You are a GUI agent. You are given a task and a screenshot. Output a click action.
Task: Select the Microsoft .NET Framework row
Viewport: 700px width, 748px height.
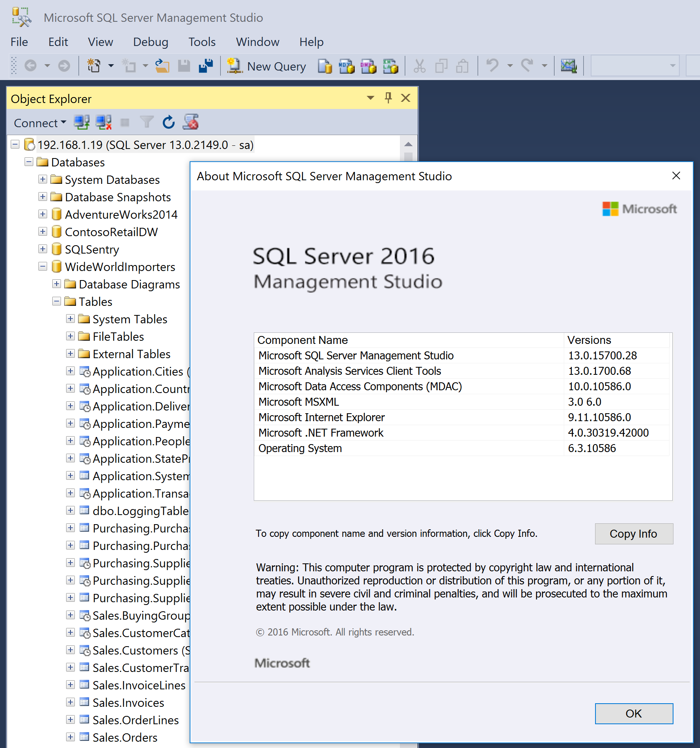coord(462,433)
